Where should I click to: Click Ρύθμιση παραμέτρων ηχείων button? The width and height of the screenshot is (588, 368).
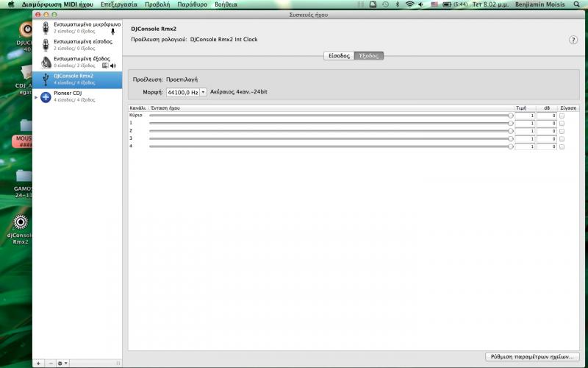point(530,355)
